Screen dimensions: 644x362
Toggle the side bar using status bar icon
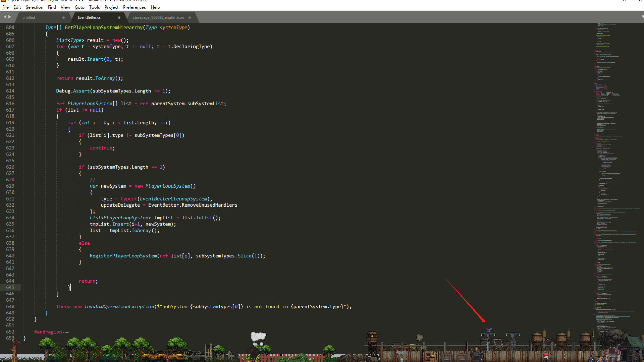click(7, 358)
